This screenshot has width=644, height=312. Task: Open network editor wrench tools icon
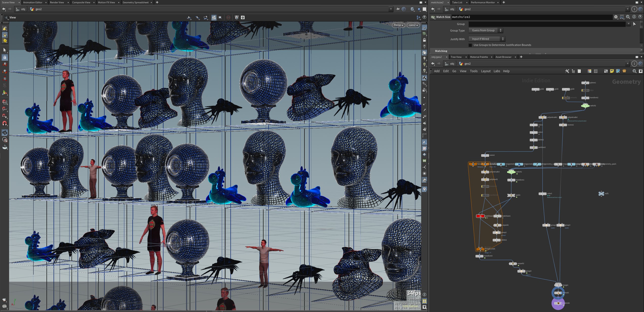click(x=567, y=71)
